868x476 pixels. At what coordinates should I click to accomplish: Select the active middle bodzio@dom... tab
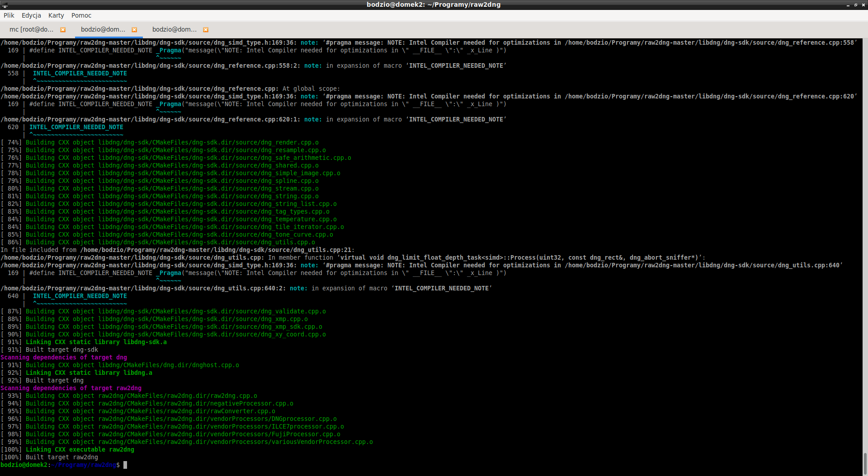pos(103,29)
